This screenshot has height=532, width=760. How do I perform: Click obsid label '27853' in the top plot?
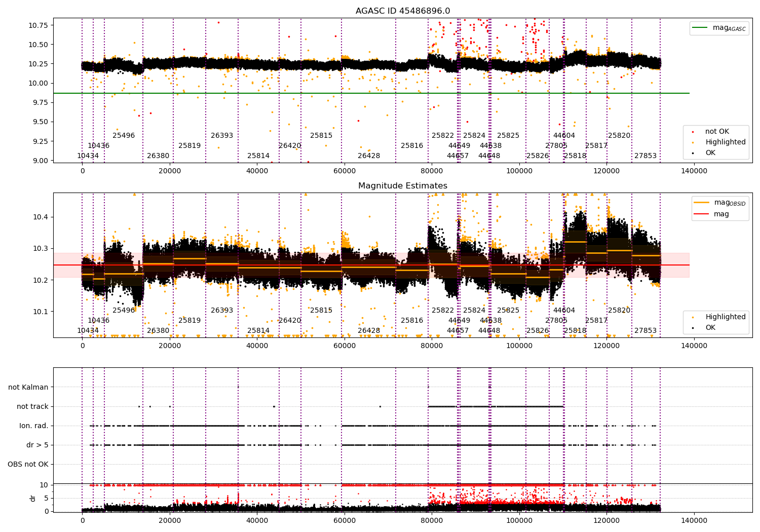point(645,156)
